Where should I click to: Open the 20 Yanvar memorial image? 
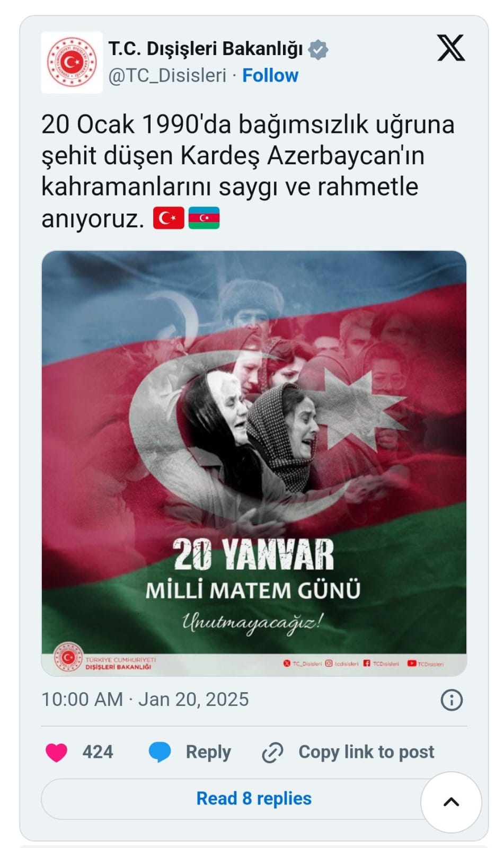[x=254, y=463]
